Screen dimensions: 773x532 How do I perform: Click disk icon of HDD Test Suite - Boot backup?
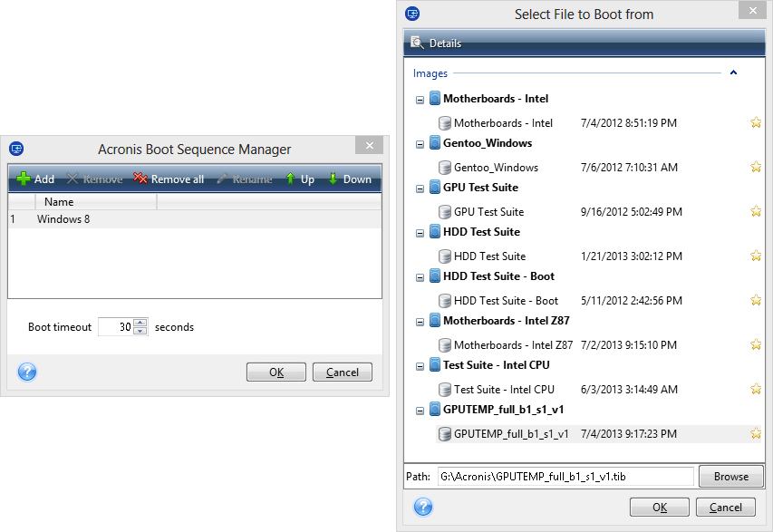445,300
